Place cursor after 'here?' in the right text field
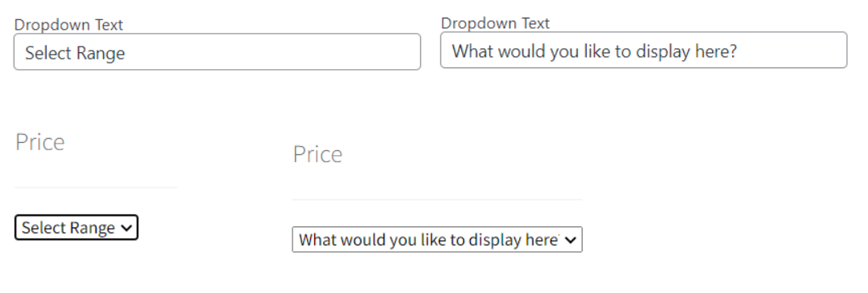The width and height of the screenshot is (868, 293). (x=739, y=51)
